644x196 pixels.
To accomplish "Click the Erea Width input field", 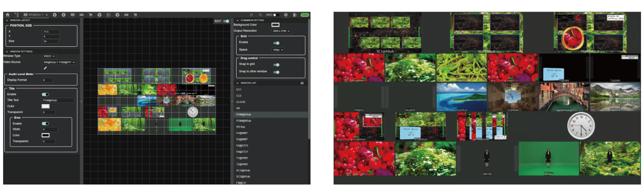I will (50, 130).
